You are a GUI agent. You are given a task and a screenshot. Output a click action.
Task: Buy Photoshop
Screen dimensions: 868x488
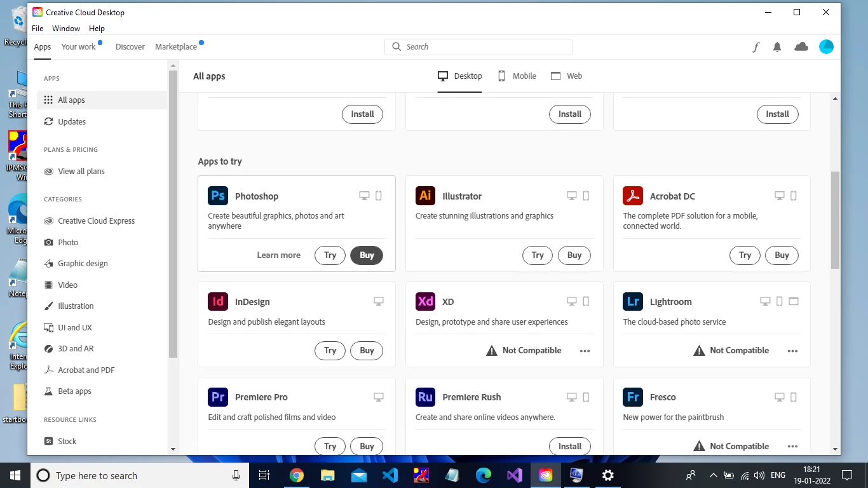pyautogui.click(x=367, y=255)
